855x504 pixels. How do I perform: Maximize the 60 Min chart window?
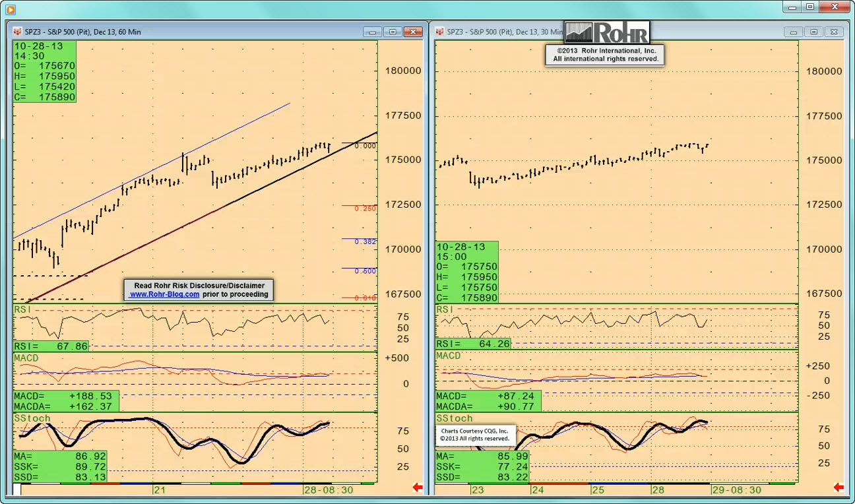pyautogui.click(x=393, y=32)
